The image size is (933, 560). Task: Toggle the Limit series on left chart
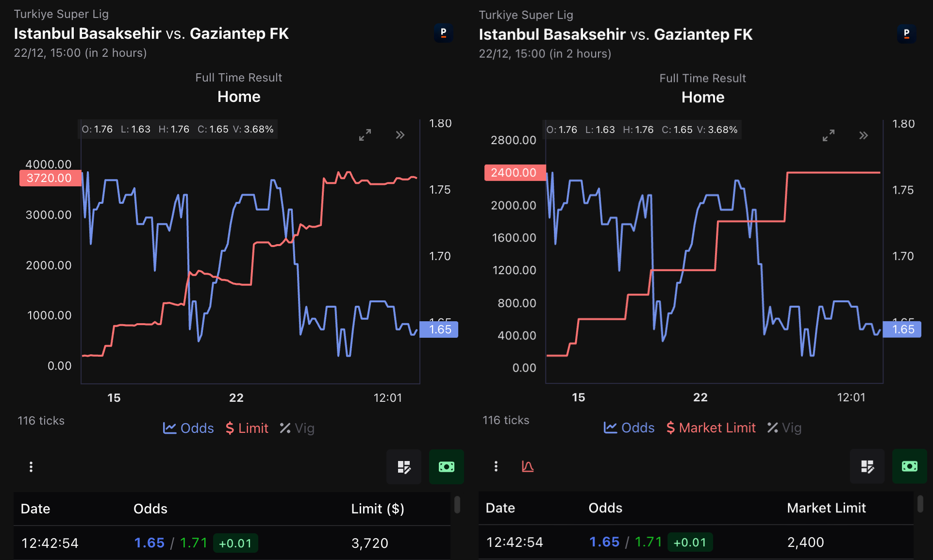coord(247,428)
